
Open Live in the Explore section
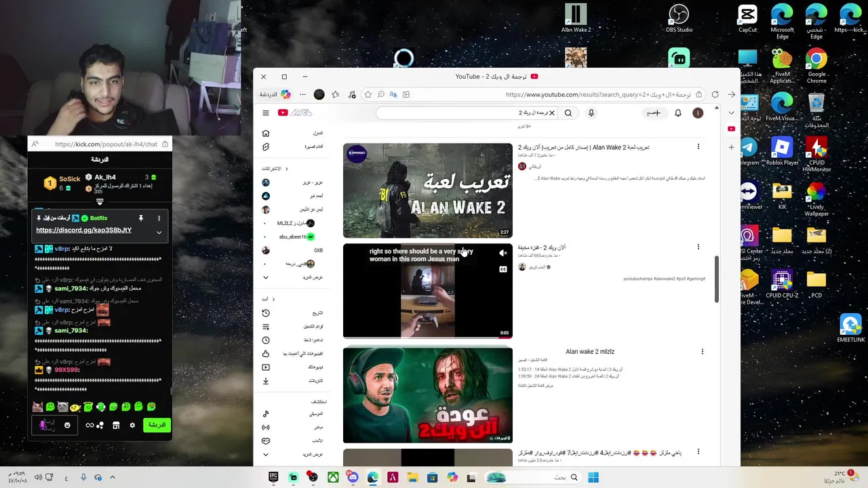pos(293,427)
